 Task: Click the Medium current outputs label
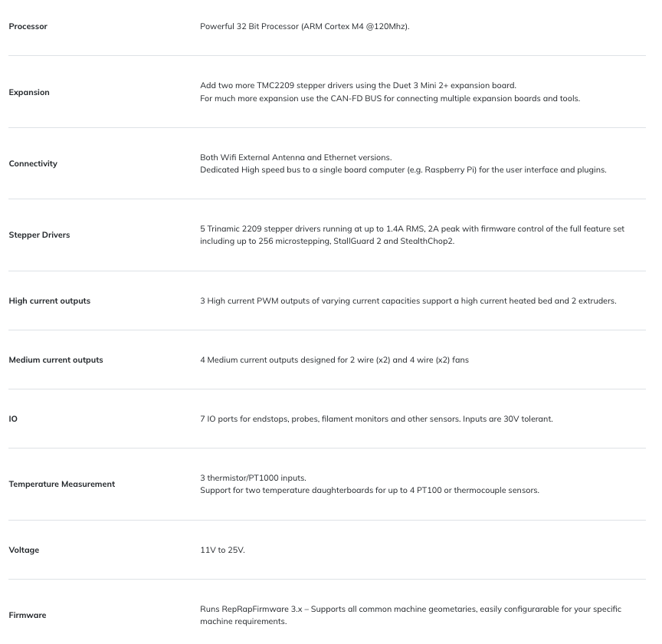(56, 360)
